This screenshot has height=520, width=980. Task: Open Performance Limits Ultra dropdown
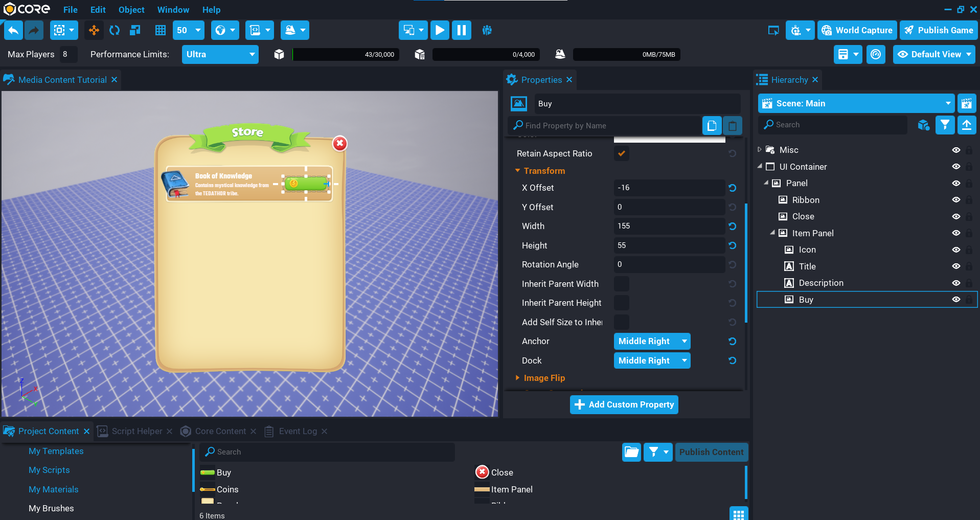(220, 55)
